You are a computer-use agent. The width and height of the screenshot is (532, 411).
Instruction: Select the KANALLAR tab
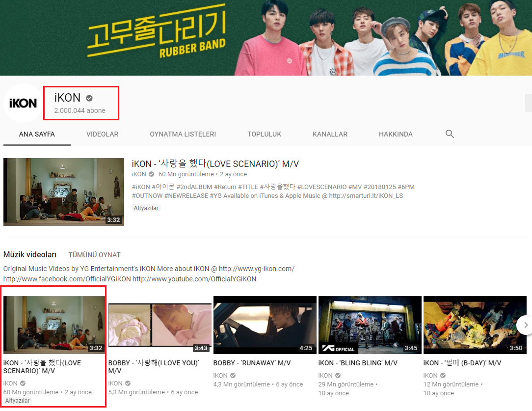tap(330, 134)
